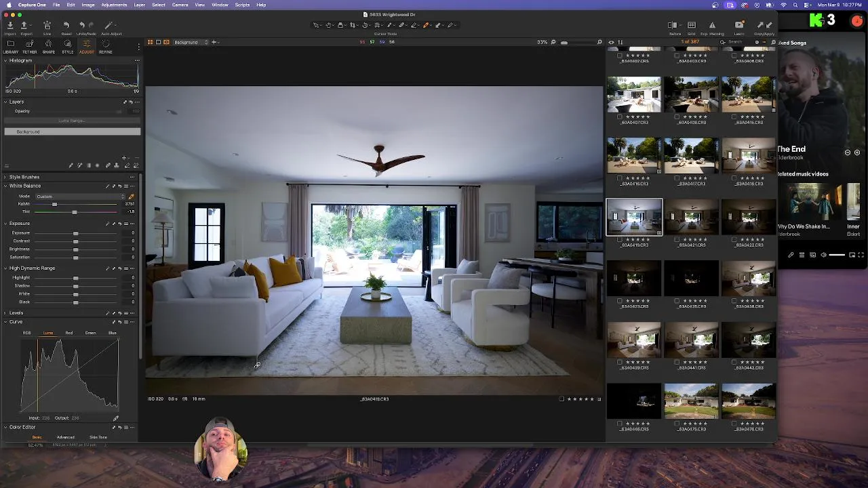Collapse the High Dynamic Range panel

tap(5, 268)
